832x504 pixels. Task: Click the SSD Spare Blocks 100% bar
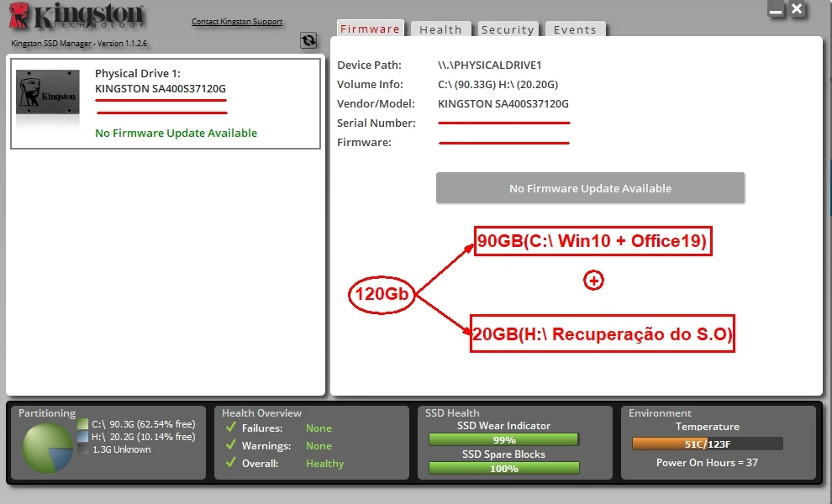pos(503,469)
